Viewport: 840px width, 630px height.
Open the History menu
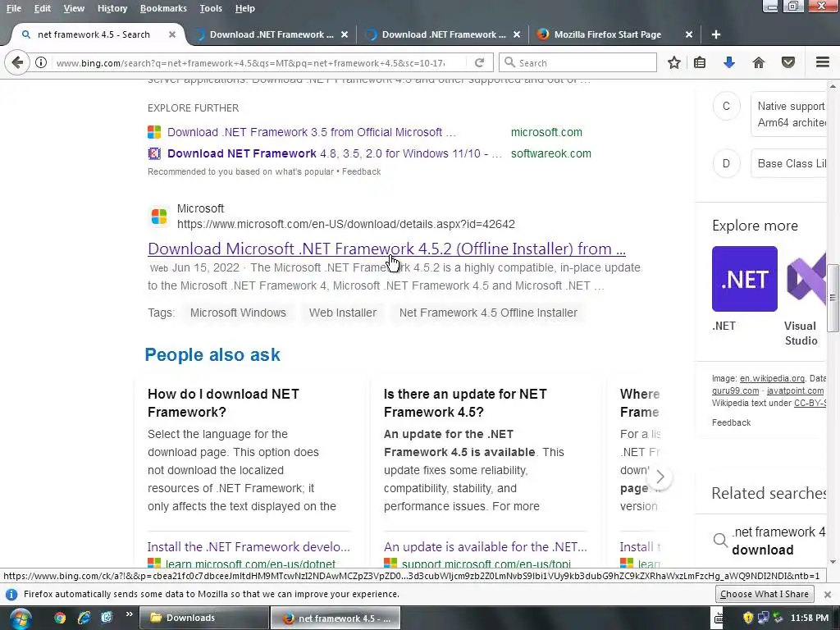pos(112,8)
